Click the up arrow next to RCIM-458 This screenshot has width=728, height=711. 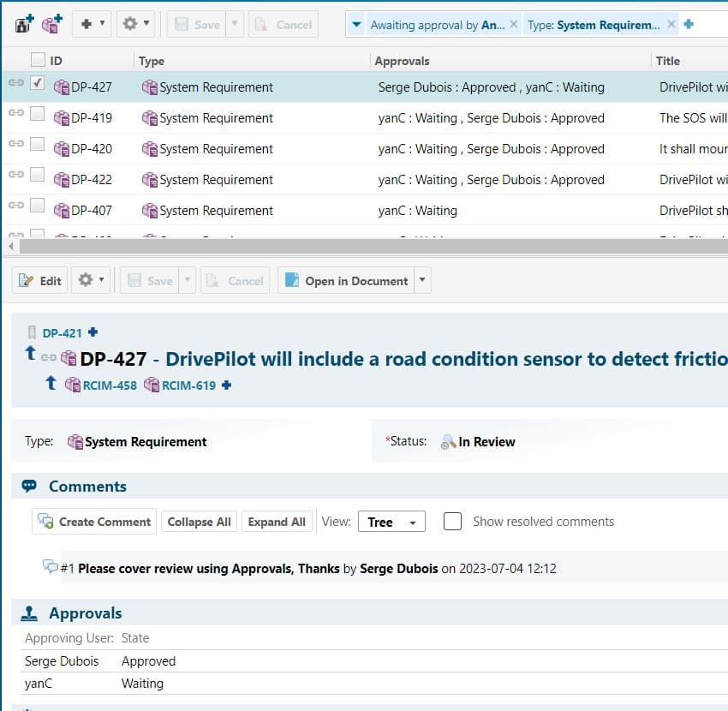pyautogui.click(x=51, y=385)
